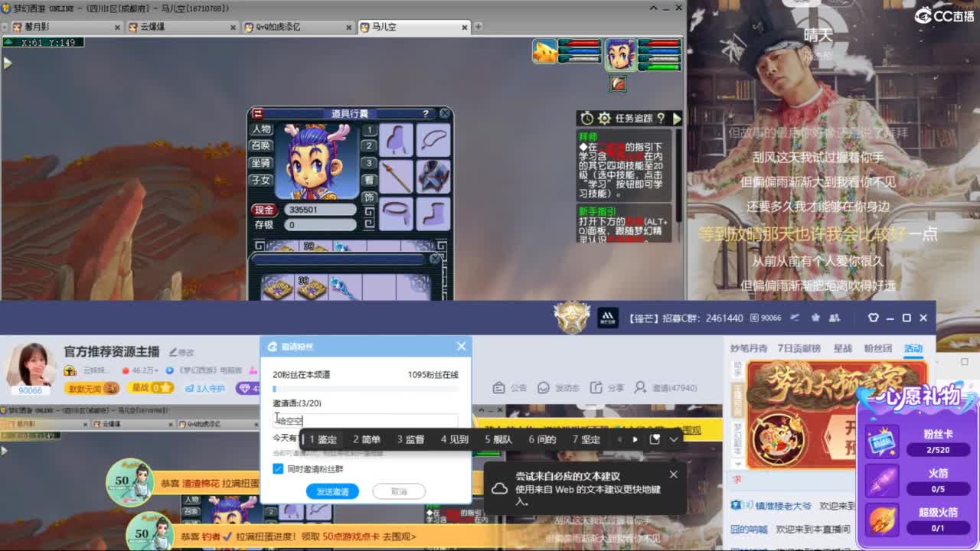The image size is (980, 551).
Task: Open help question mark in 道具行囊 panel
Action: click(x=426, y=113)
